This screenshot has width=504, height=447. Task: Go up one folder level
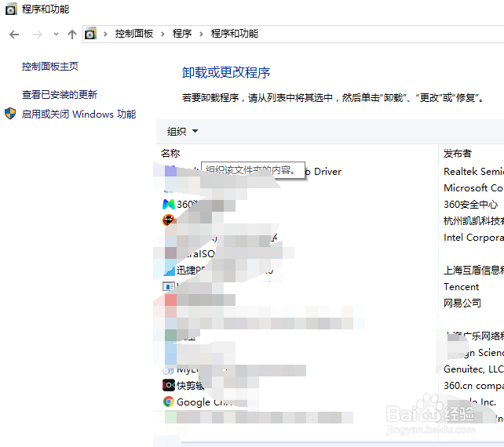pyautogui.click(x=72, y=34)
